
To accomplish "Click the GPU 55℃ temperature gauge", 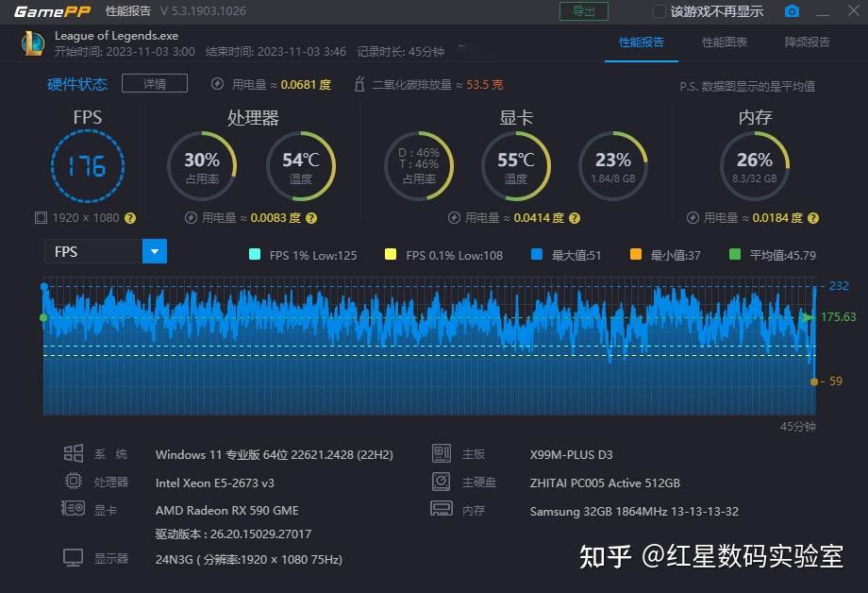I will coord(516,166).
